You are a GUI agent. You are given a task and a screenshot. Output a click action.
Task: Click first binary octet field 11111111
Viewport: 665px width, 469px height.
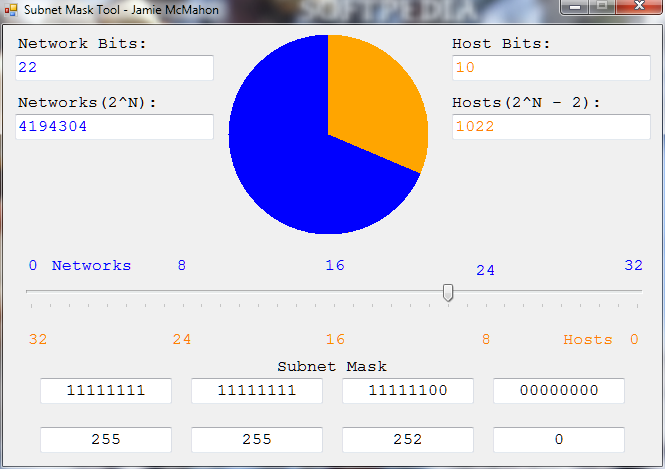106,391
